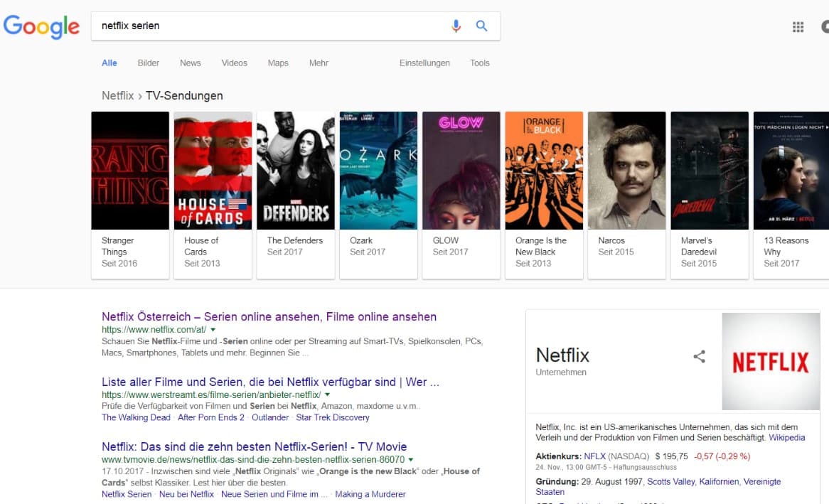Open 'Neue Serien und Filme im ...' sitelink
The width and height of the screenshot is (829, 504).
tap(274, 494)
